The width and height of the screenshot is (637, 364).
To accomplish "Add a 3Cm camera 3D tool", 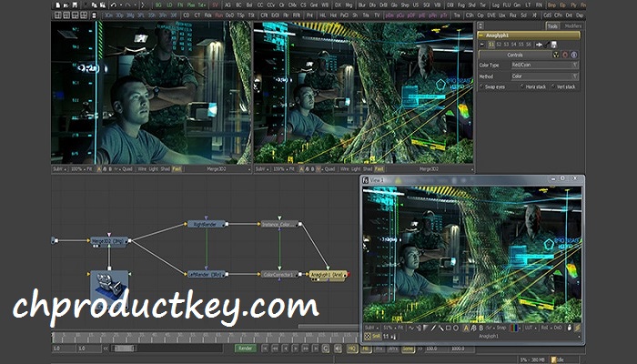I will pyautogui.click(x=109, y=15).
